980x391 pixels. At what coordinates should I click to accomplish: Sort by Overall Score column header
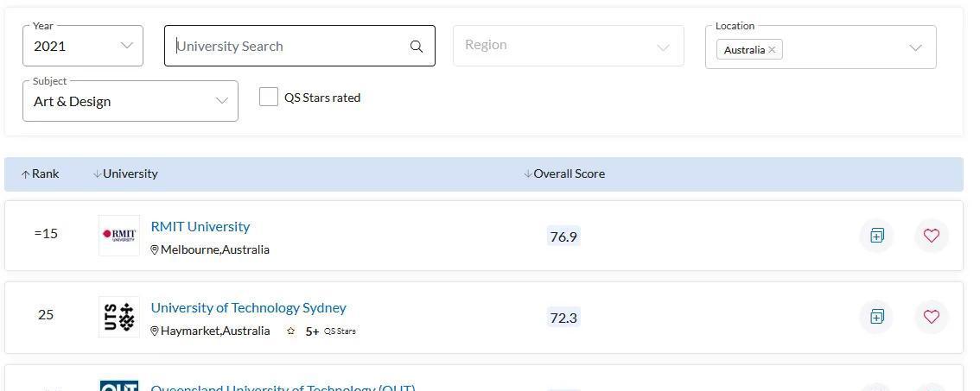coord(563,173)
